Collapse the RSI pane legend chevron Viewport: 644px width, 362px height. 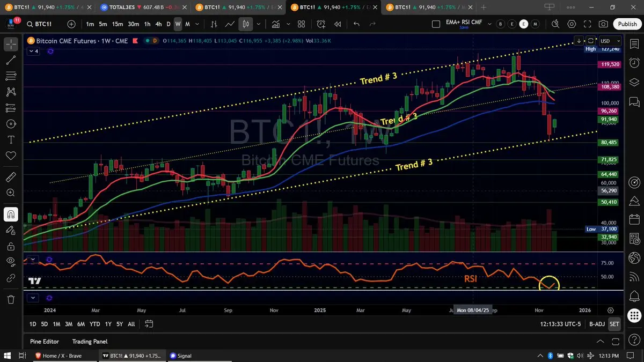33,260
